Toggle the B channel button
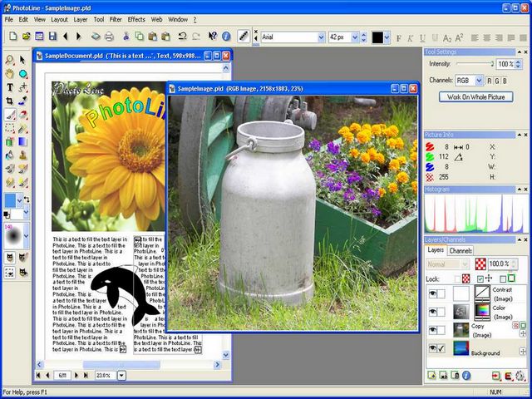Image resolution: width=532 pixels, height=399 pixels. click(505, 81)
